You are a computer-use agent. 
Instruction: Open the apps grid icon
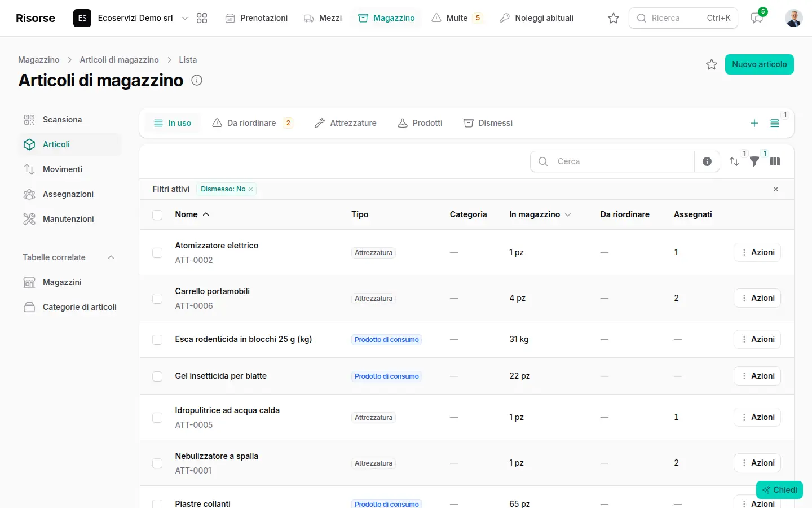tap(202, 18)
